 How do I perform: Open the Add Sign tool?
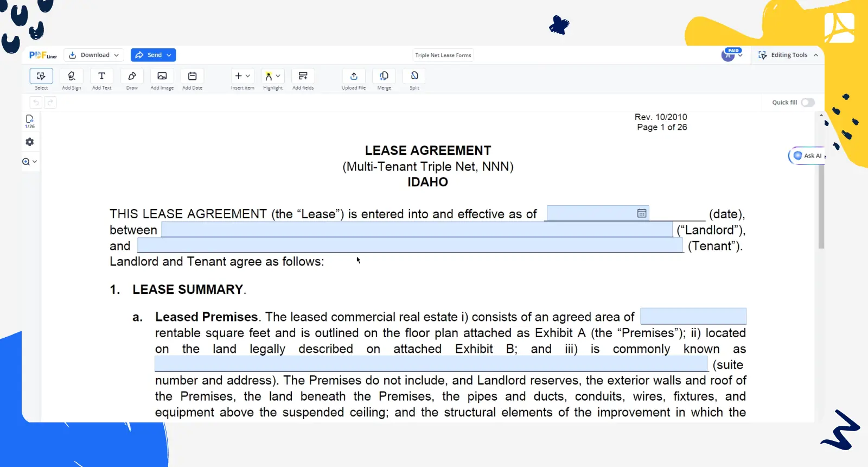click(71, 79)
